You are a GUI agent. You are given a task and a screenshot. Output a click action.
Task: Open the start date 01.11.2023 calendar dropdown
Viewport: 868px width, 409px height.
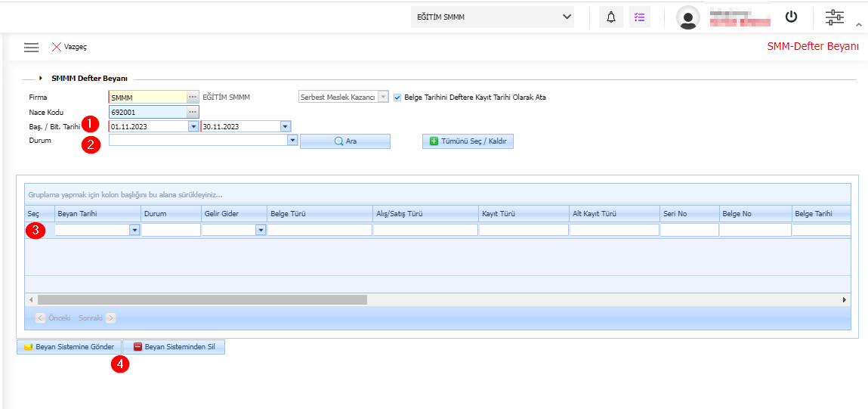[x=193, y=126]
